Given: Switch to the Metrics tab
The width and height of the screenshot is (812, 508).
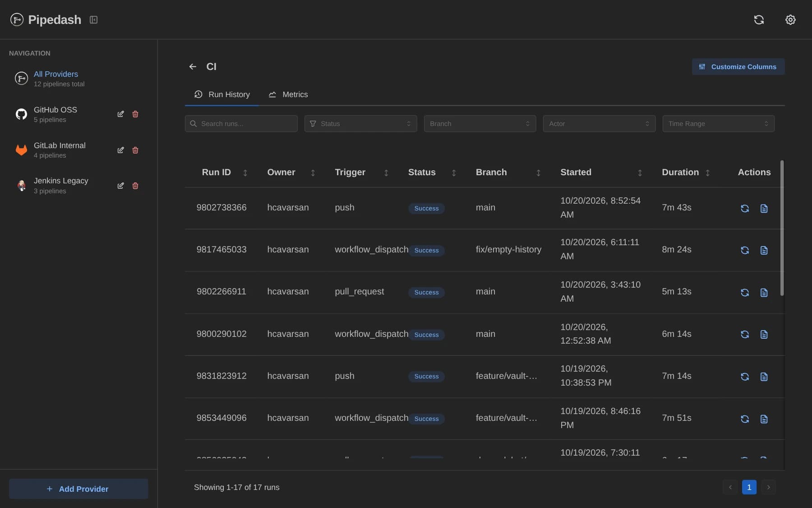Looking at the screenshot, I should 288,94.
